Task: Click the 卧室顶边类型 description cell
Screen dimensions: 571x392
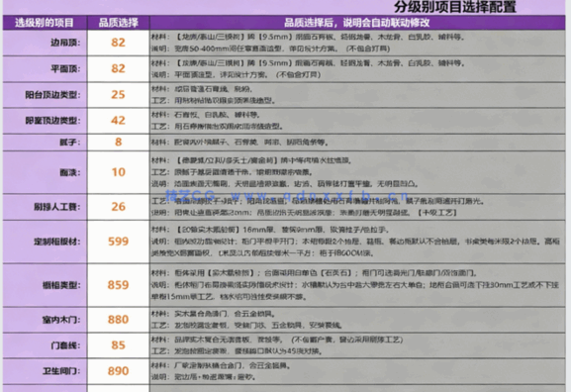Action: point(357,121)
